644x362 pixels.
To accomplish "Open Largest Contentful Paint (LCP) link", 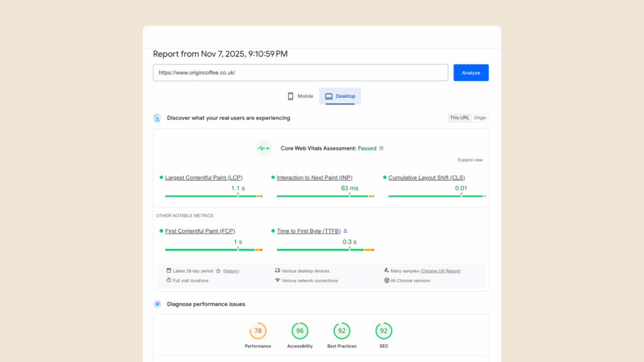I will [x=204, y=178].
